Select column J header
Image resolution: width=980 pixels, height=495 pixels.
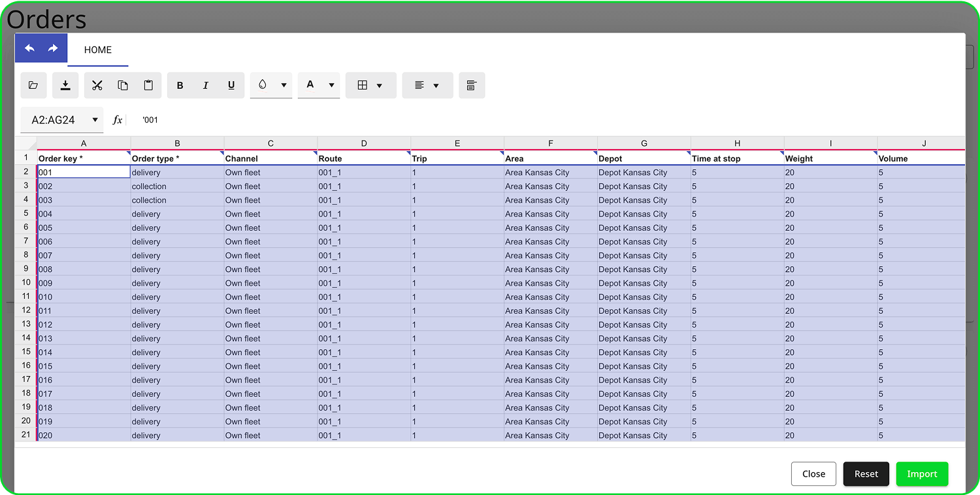(x=924, y=143)
